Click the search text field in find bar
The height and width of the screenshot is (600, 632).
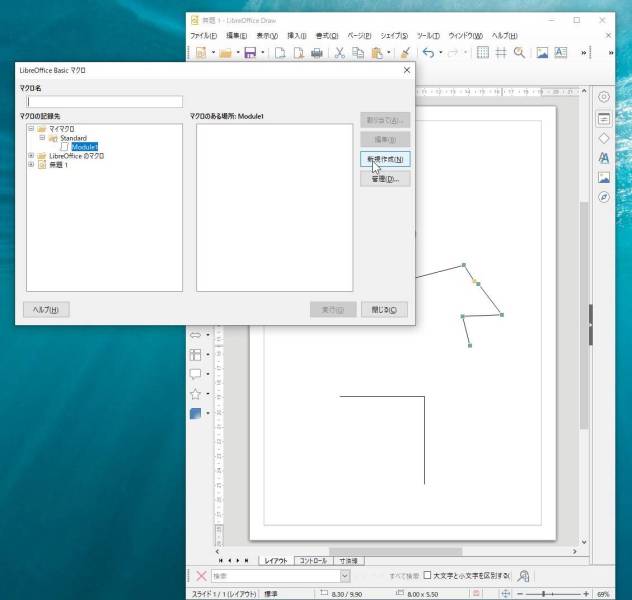pos(276,576)
